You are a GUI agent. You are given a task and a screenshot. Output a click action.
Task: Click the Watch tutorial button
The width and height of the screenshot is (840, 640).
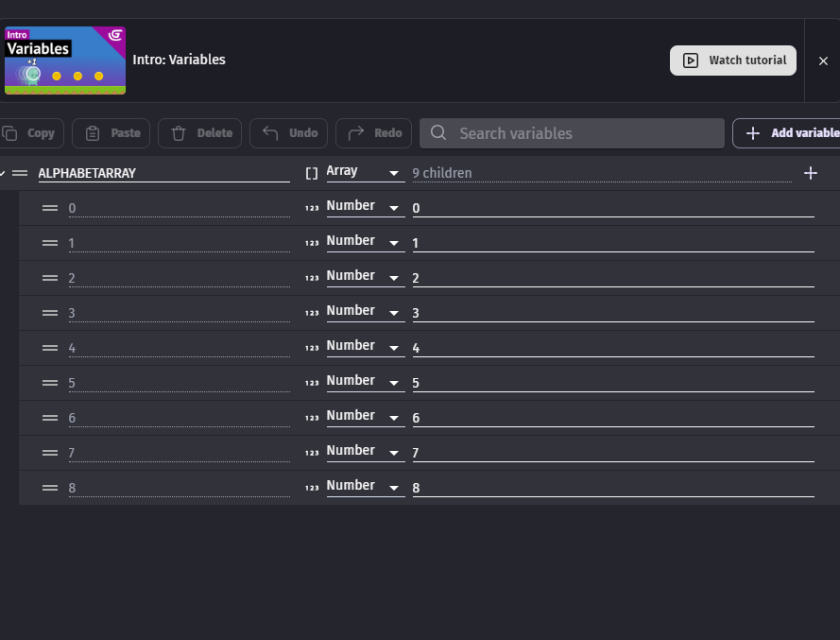pyautogui.click(x=733, y=60)
